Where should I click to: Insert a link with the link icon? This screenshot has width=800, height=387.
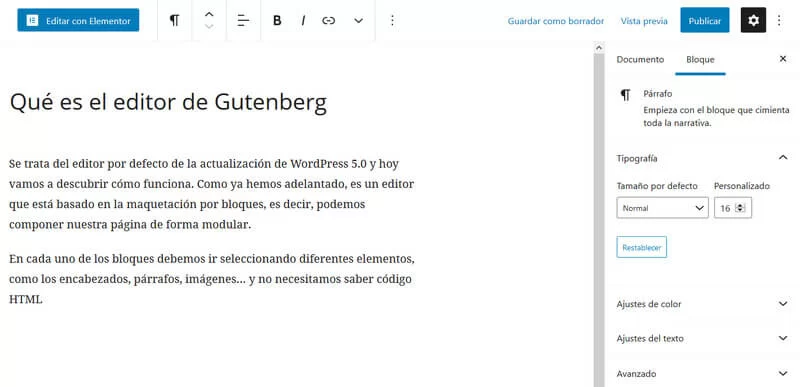329,20
